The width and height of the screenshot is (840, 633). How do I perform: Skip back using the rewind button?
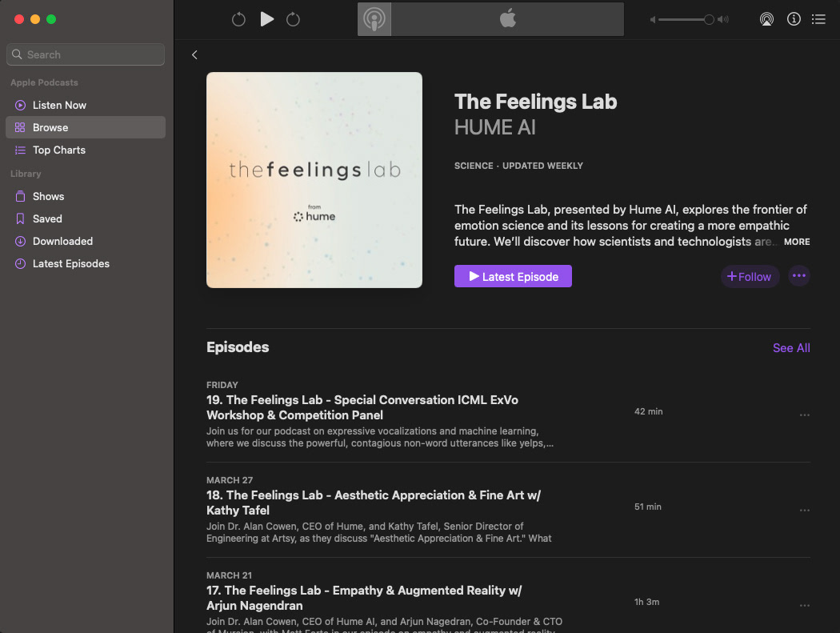point(238,20)
